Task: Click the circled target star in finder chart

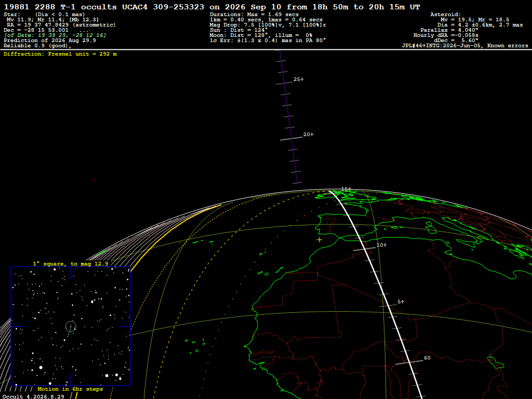Action: pyautogui.click(x=71, y=327)
